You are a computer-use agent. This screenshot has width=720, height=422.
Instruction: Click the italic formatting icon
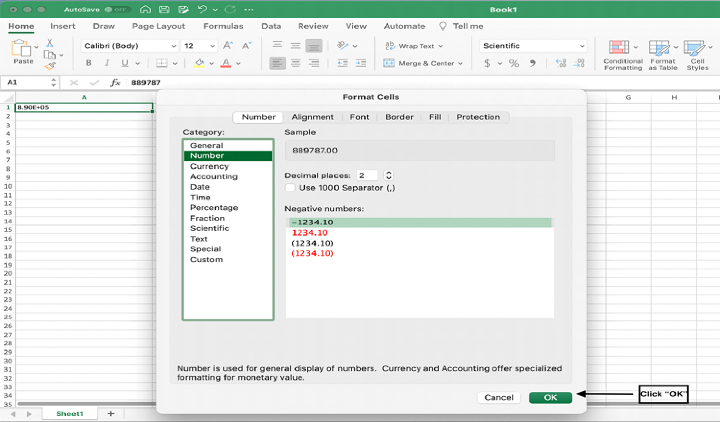107,63
